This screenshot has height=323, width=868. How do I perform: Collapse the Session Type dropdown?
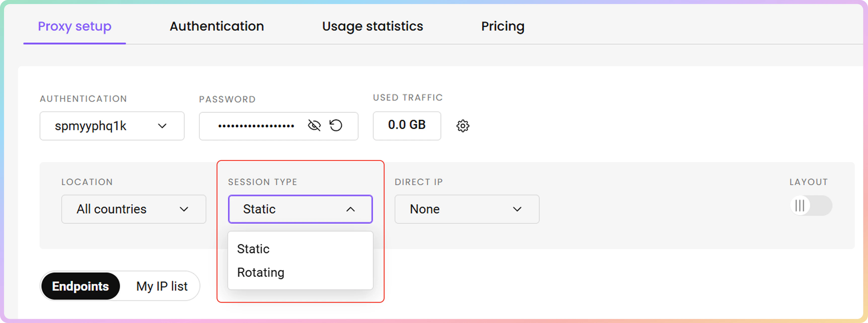pos(300,209)
